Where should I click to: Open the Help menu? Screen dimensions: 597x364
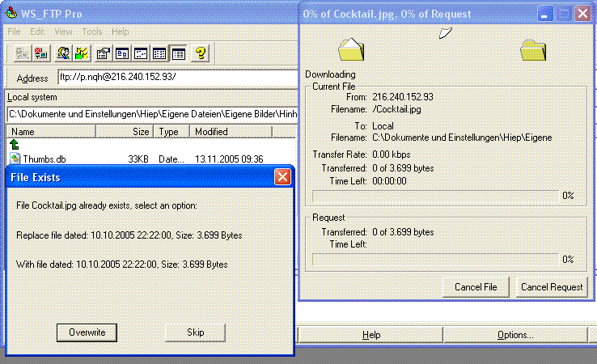[x=121, y=32]
